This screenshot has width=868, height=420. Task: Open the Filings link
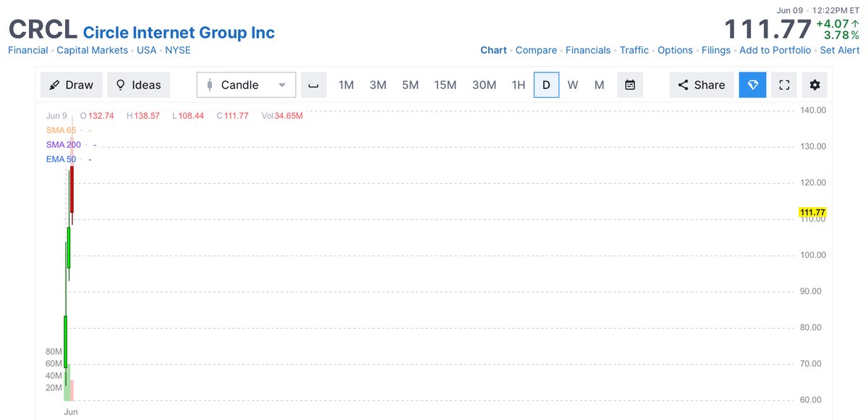point(718,50)
